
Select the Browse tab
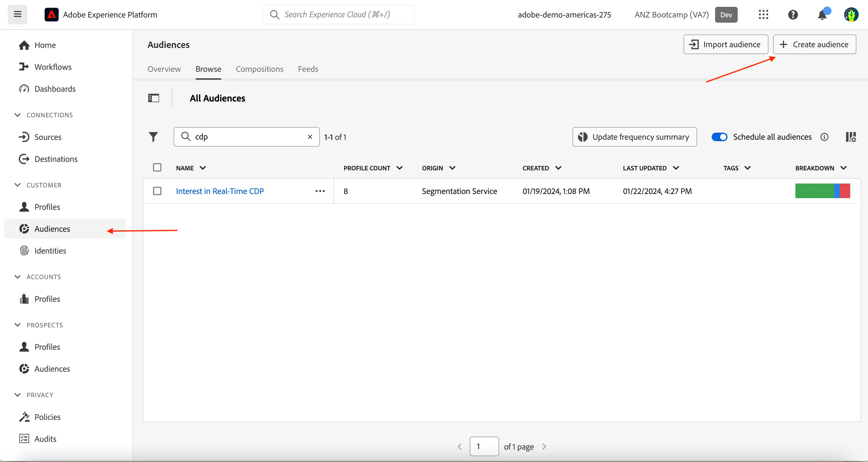(208, 69)
